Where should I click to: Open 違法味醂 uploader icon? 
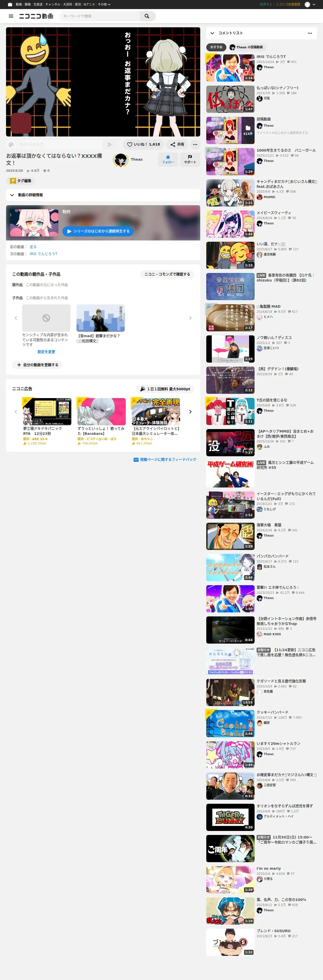(260, 255)
